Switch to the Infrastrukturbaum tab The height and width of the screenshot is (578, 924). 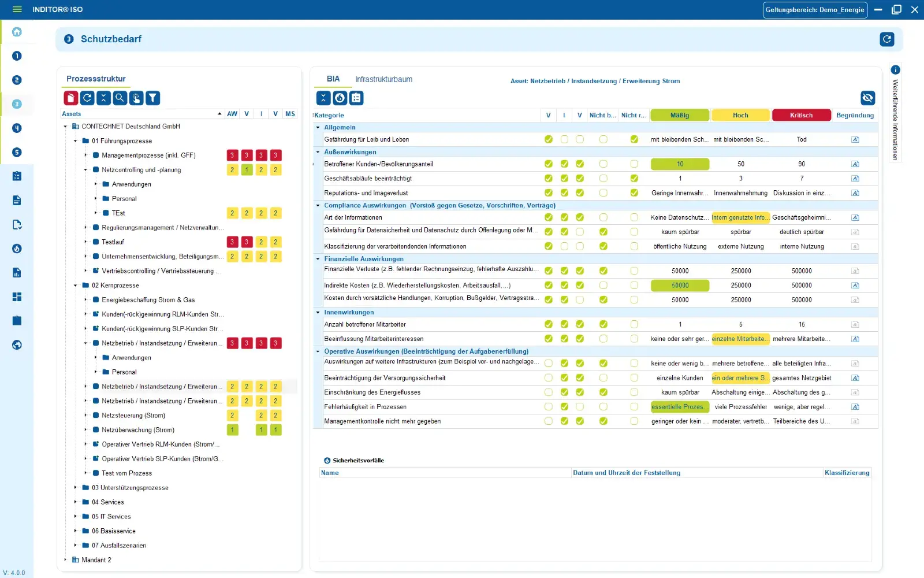click(x=383, y=79)
